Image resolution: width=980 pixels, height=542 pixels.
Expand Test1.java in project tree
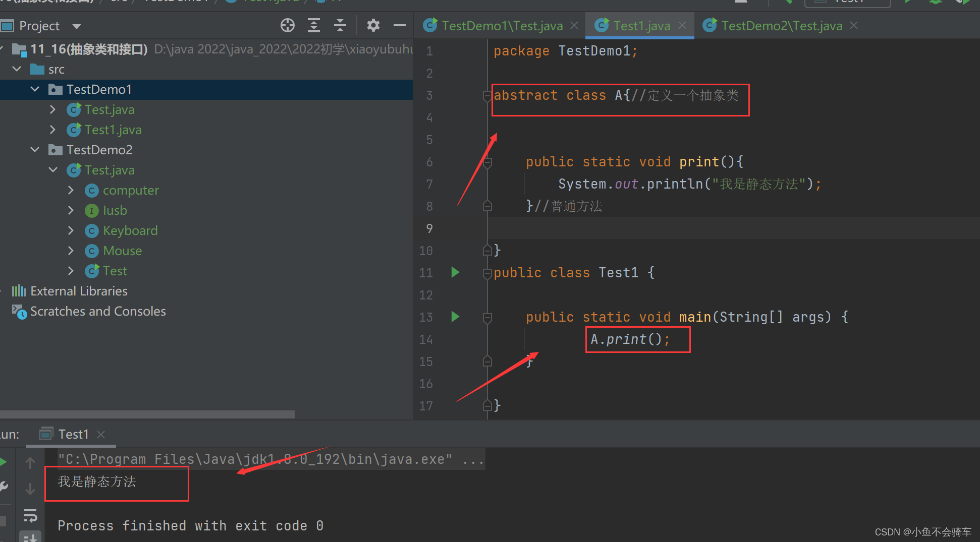click(x=53, y=130)
